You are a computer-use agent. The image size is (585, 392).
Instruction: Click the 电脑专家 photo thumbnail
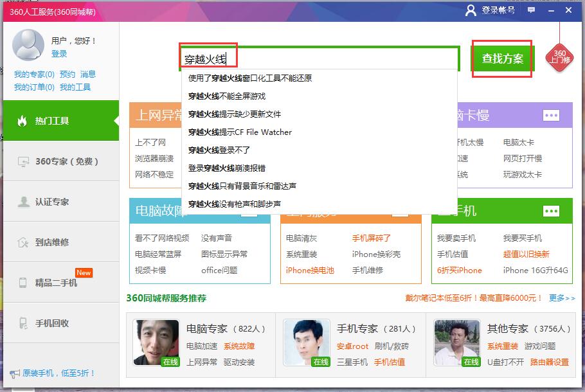(156, 343)
